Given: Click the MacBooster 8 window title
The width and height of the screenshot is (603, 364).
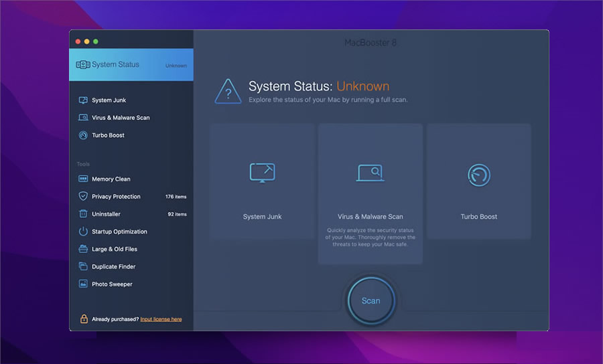Looking at the screenshot, I should 371,43.
